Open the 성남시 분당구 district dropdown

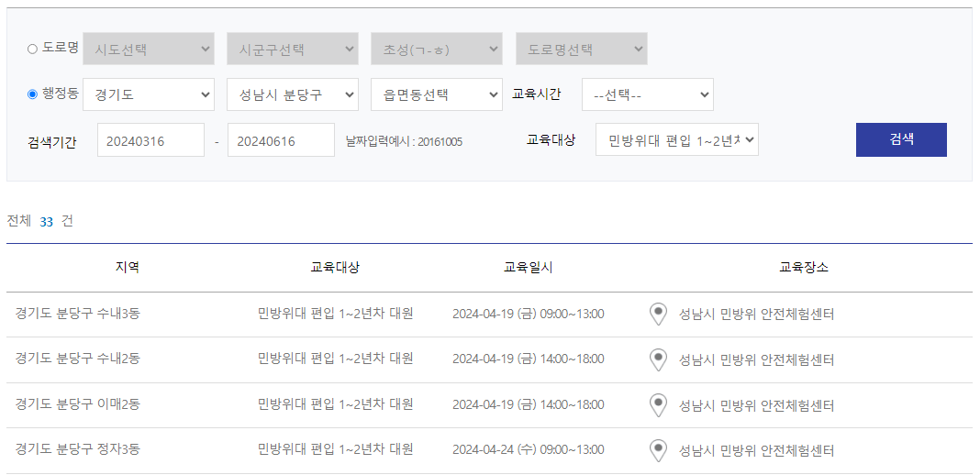[293, 94]
